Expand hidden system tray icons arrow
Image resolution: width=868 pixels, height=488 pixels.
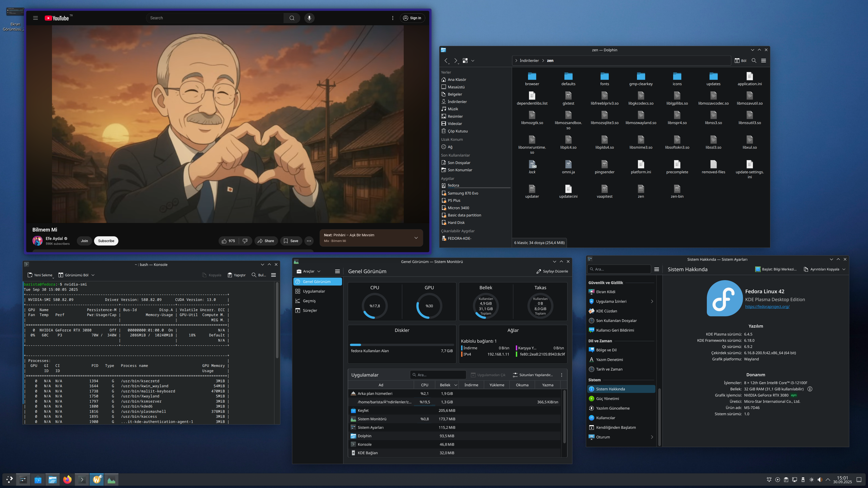coord(828,480)
